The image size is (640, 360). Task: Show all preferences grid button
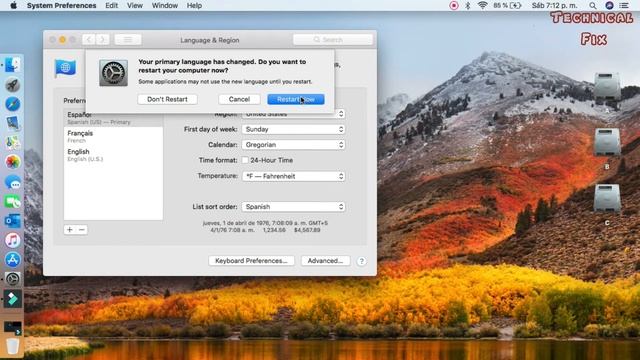tap(128, 40)
